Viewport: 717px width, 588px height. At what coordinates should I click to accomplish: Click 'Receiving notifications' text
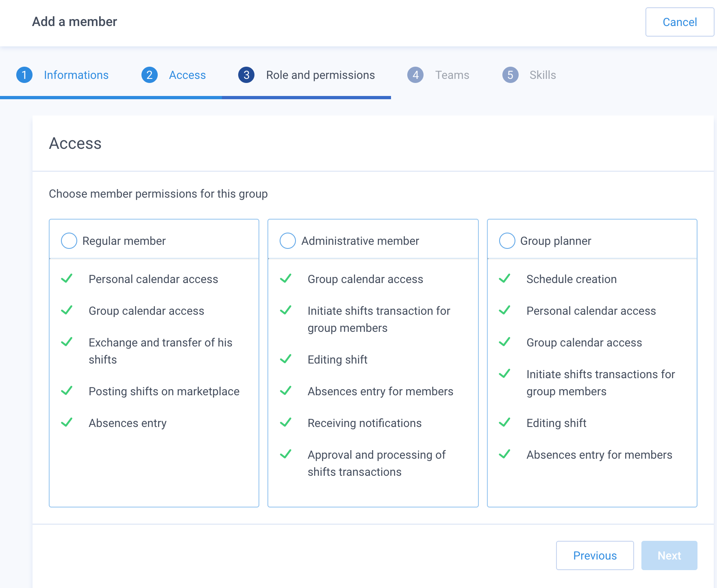pos(365,423)
